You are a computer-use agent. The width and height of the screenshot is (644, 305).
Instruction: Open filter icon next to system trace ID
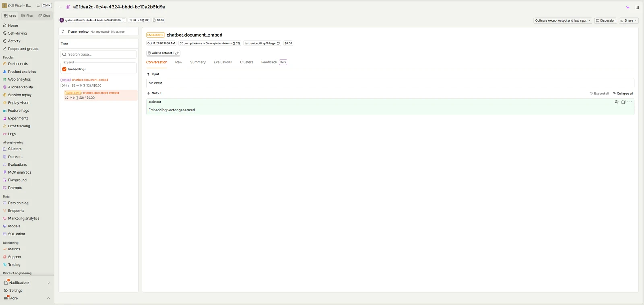click(x=124, y=20)
